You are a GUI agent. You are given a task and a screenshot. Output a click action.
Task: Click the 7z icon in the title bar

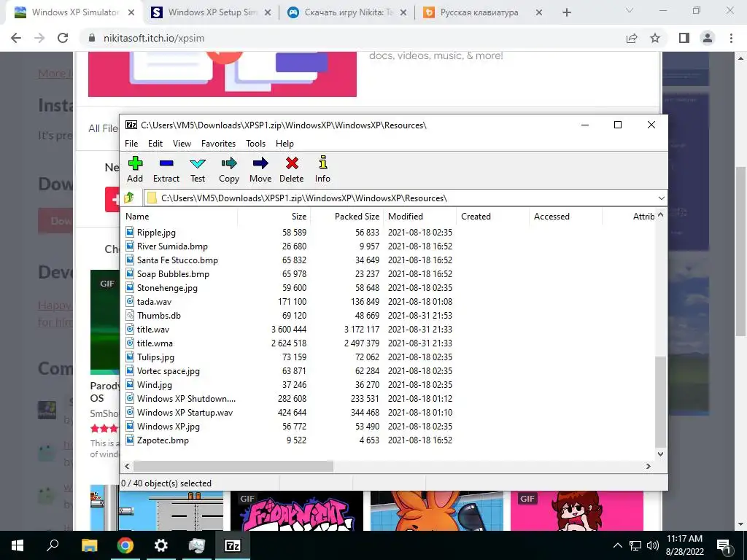pyautogui.click(x=131, y=125)
